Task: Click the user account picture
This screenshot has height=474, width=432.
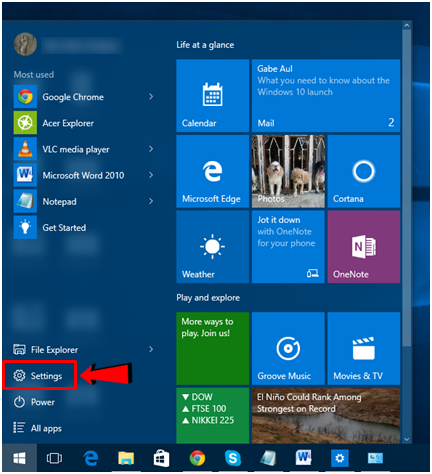Action: [x=25, y=44]
